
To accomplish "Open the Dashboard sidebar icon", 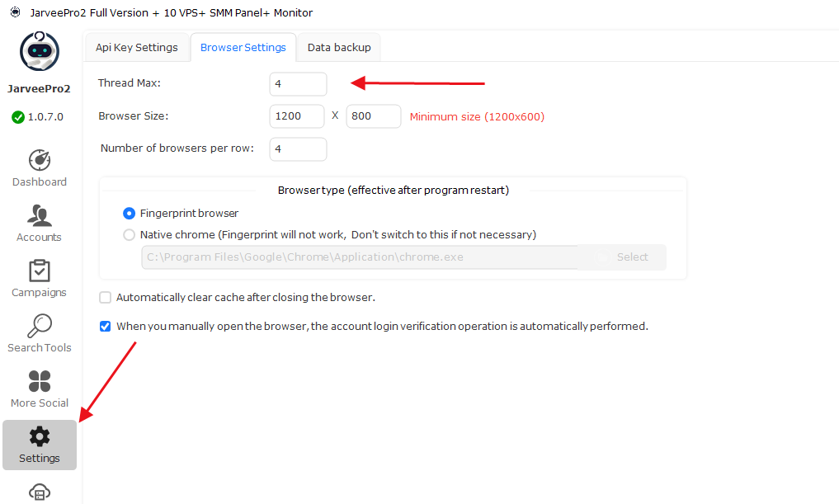I will click(x=40, y=160).
